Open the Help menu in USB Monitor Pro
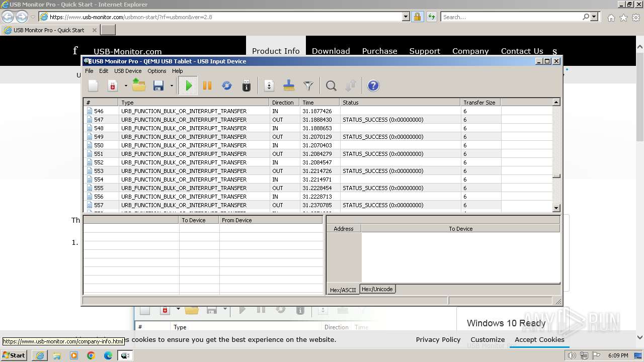644x362 pixels. (x=178, y=71)
